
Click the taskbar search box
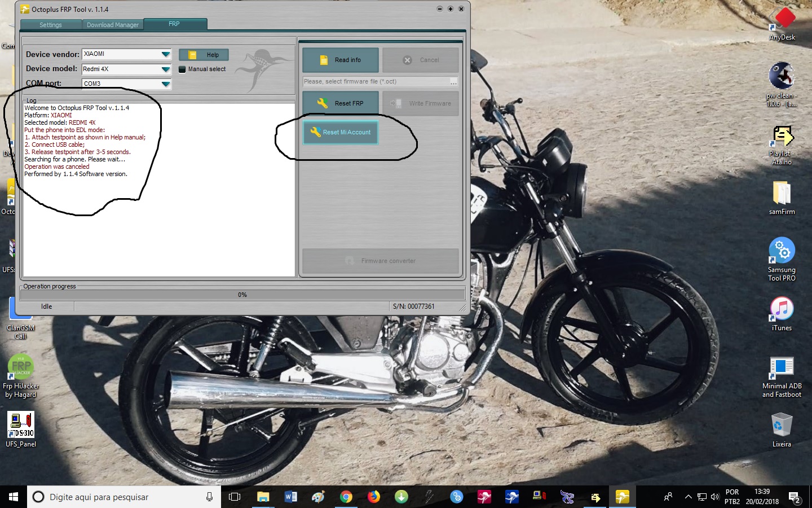pos(124,497)
